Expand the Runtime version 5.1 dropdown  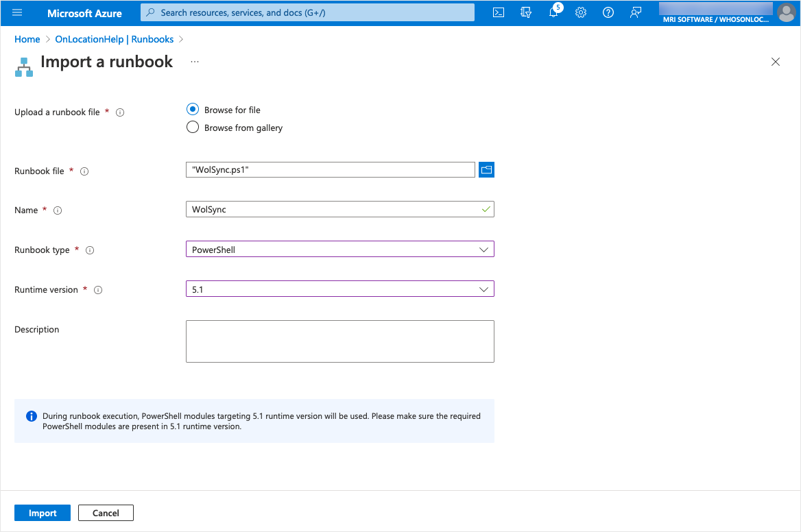click(x=339, y=289)
